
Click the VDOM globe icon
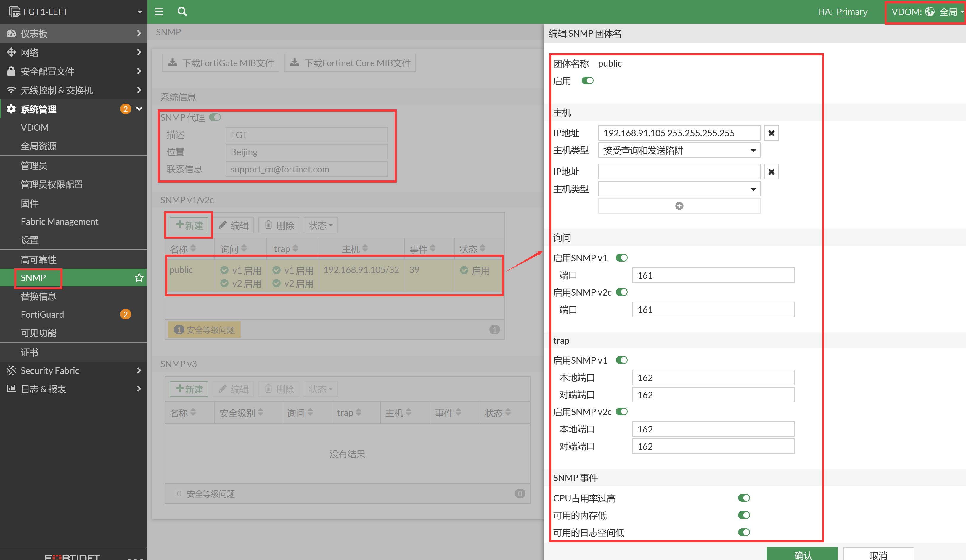pyautogui.click(x=930, y=12)
